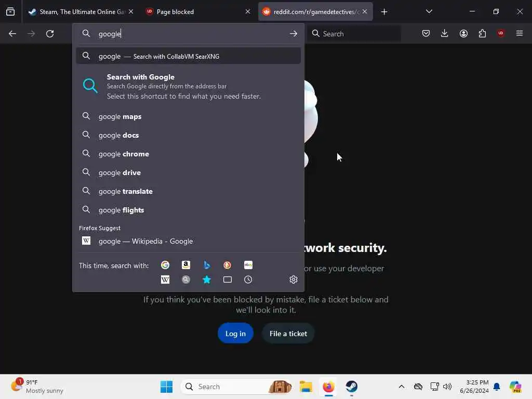The height and width of the screenshot is (399, 532).
Task: Choose the google flights suggestion
Action: pyautogui.click(x=188, y=210)
